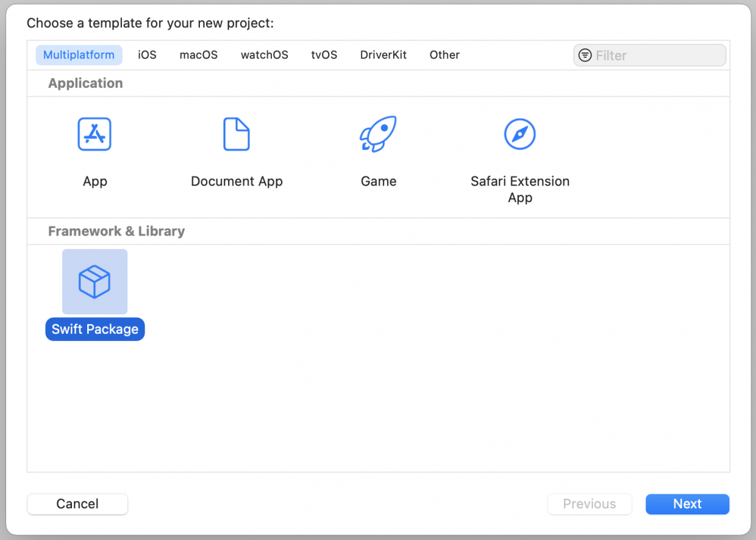The image size is (756, 540).
Task: Choose the Document App page icon
Action: pos(237,134)
